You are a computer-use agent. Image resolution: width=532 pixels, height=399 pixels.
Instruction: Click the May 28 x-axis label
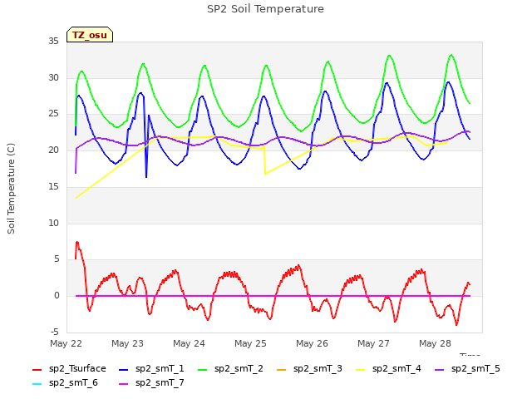[x=435, y=343]
